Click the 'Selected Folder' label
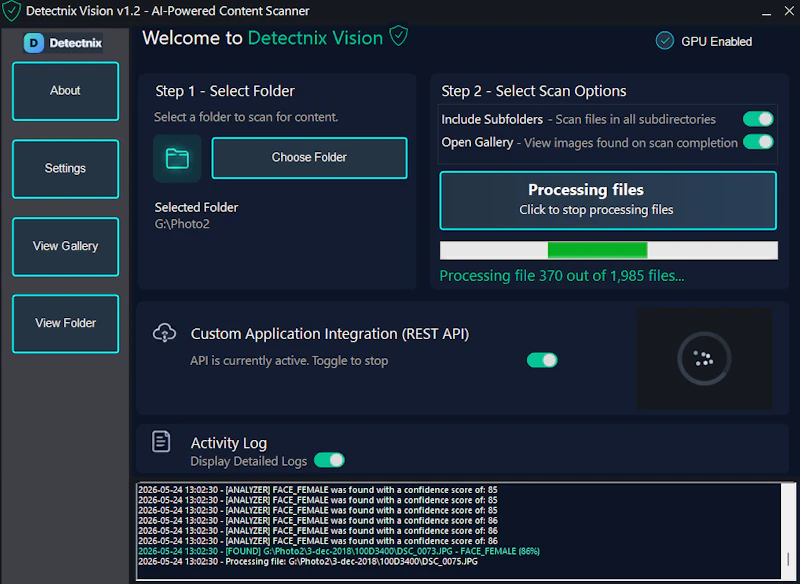 tap(196, 208)
